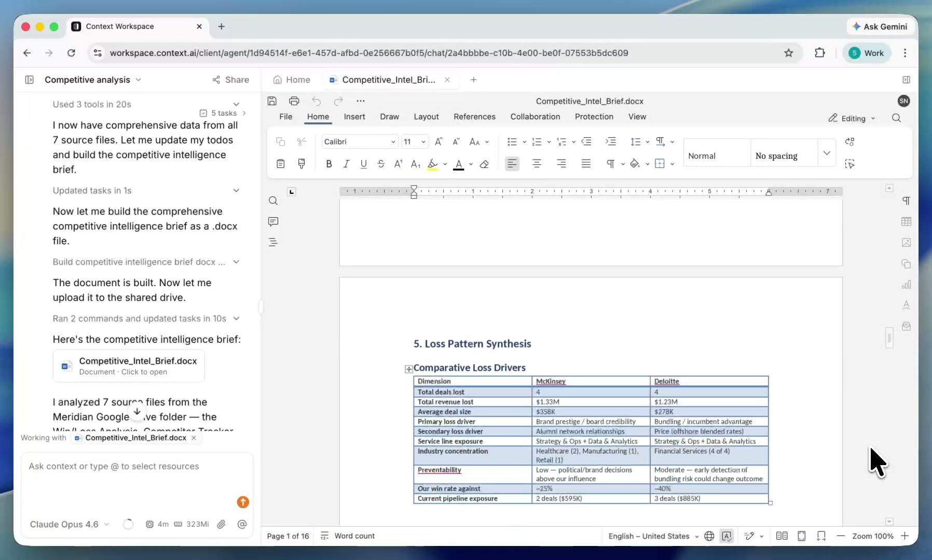Click the Share button
Screen dimensions: 932x560
231,80
